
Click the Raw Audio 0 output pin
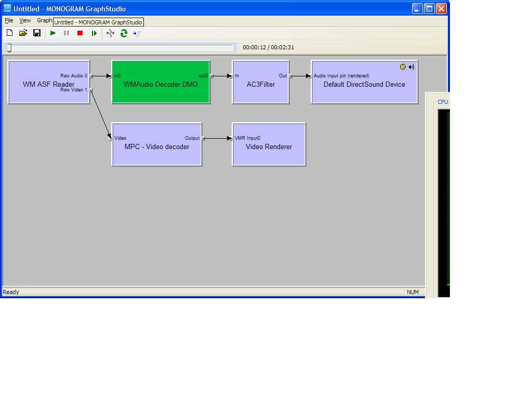point(91,76)
